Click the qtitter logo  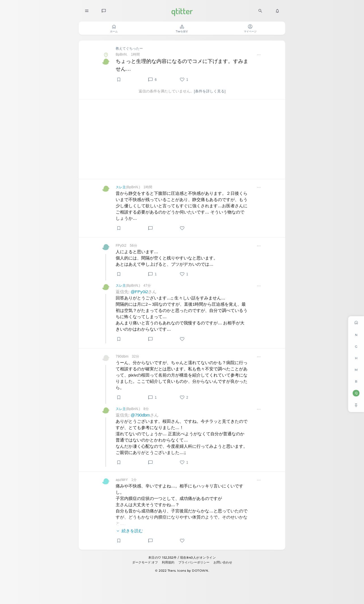tap(182, 12)
